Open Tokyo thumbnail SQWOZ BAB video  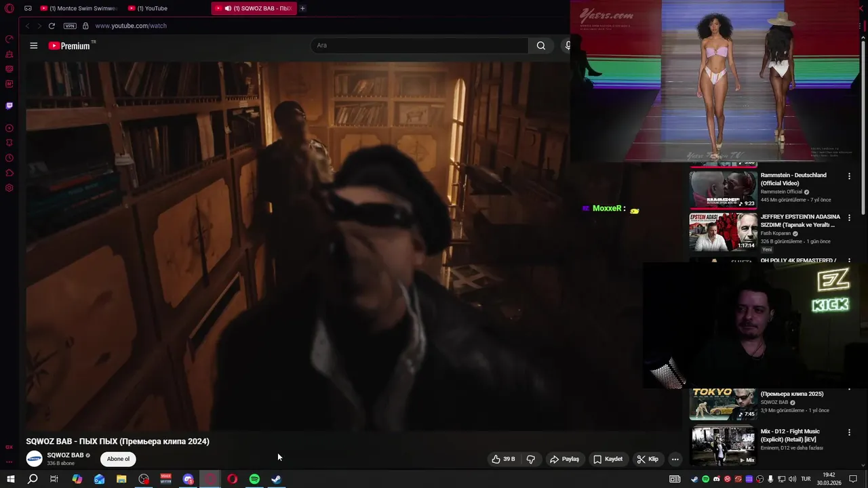coord(723,404)
